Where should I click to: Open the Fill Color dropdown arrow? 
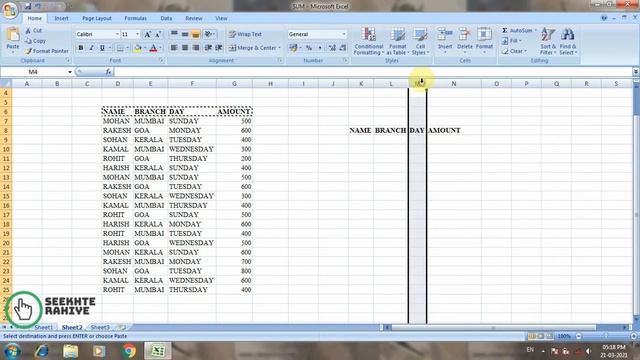(144, 48)
